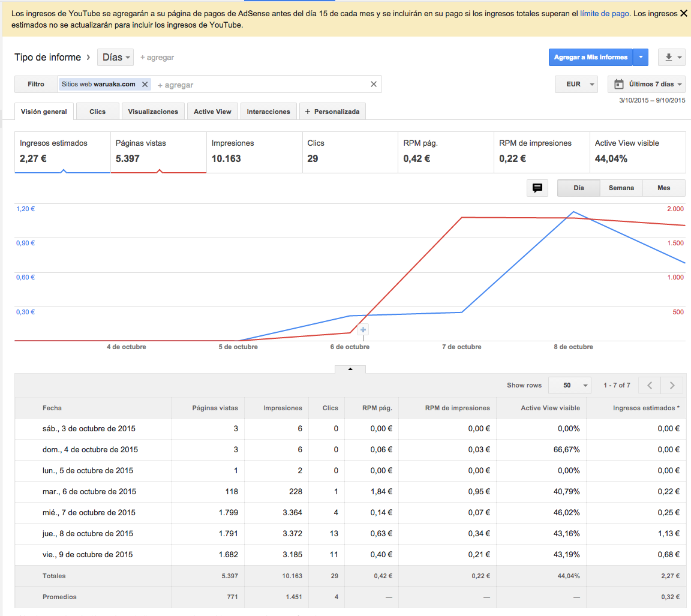Click the row mié., 7 de octubre de 2015

click(350, 513)
